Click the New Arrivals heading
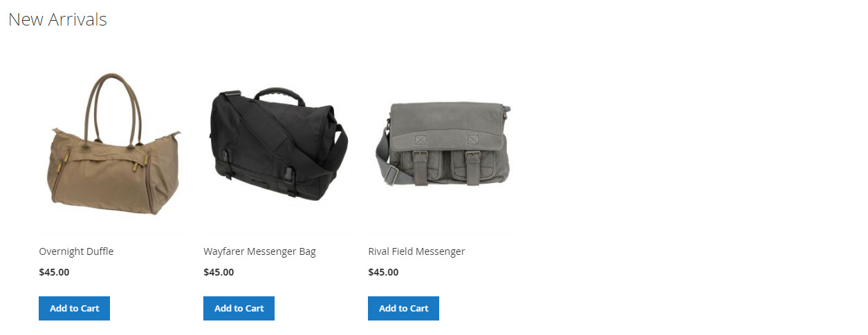 (x=57, y=19)
